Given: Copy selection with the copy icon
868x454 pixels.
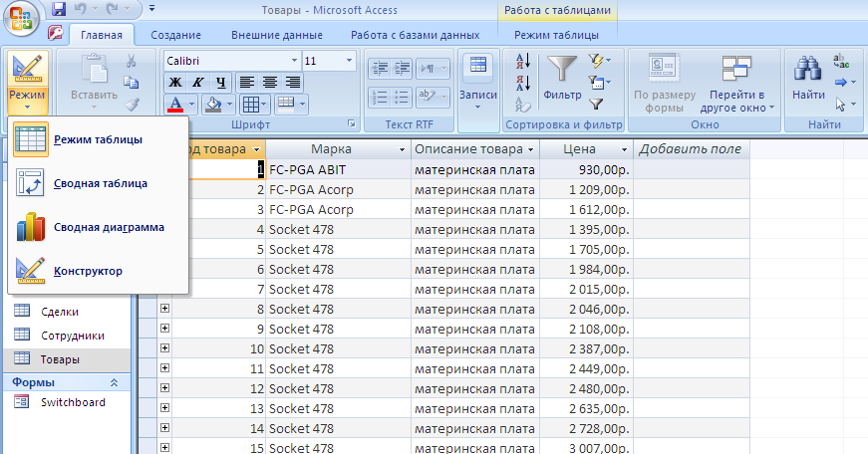Looking at the screenshot, I should pos(132,83).
